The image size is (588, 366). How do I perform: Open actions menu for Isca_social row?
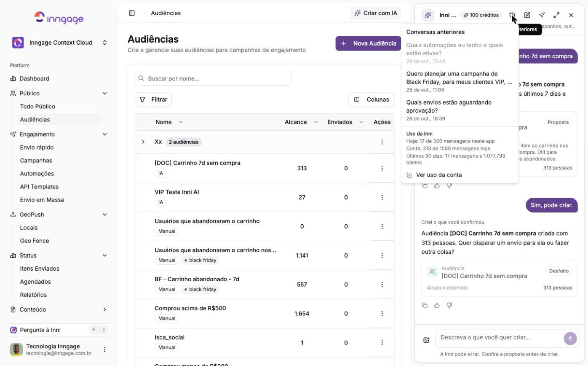click(x=382, y=343)
